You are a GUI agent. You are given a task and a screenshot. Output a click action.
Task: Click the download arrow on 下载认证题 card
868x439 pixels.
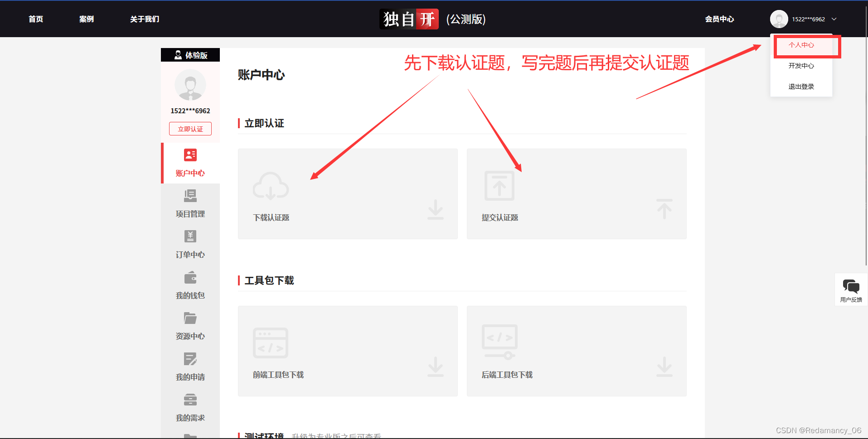[436, 209]
